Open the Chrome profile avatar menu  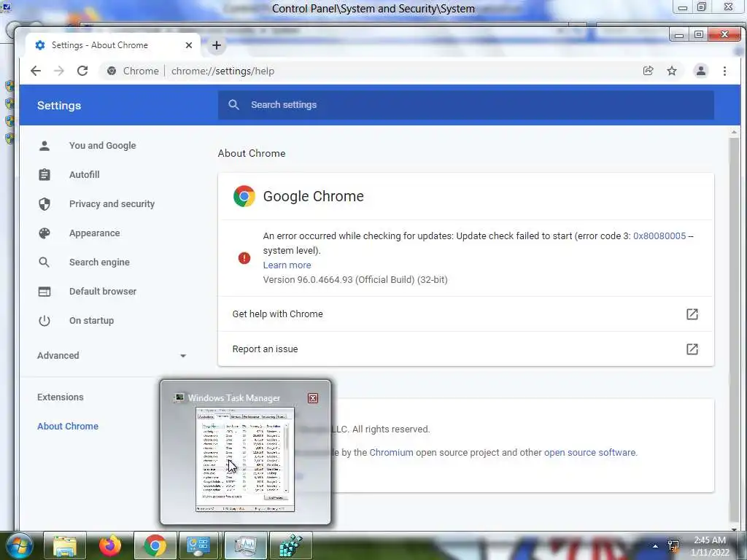701,71
